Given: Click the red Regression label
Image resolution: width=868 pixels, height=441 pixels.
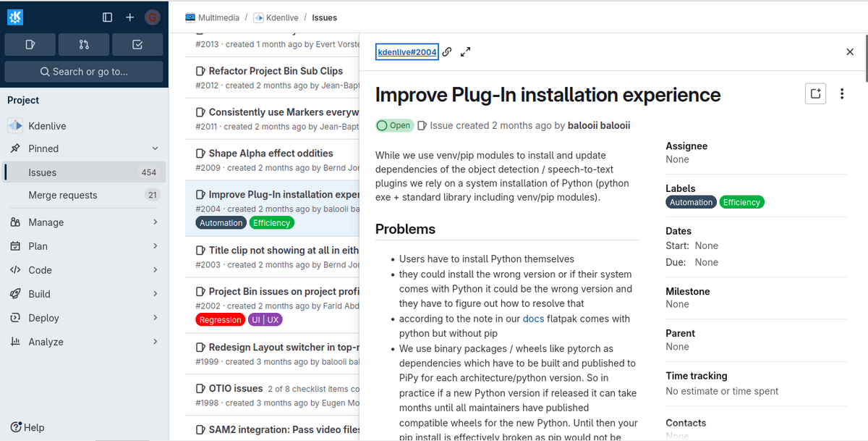Looking at the screenshot, I should coord(220,319).
